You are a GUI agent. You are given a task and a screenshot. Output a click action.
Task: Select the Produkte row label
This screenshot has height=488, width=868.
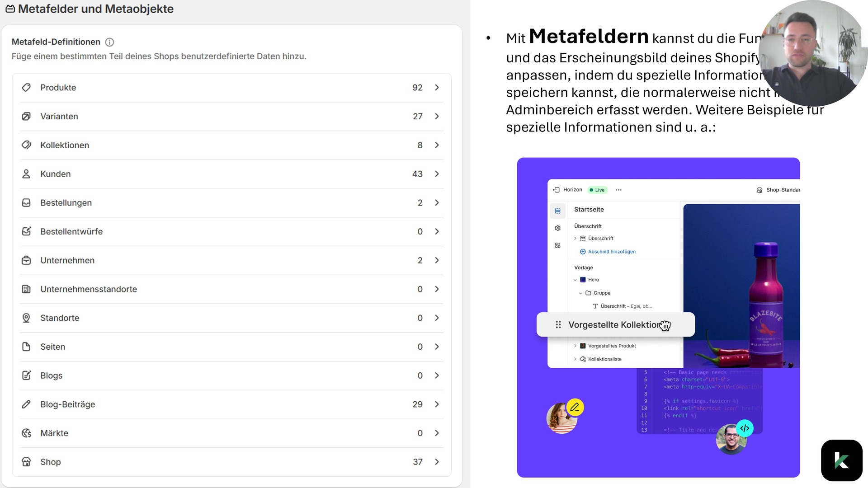tap(58, 88)
